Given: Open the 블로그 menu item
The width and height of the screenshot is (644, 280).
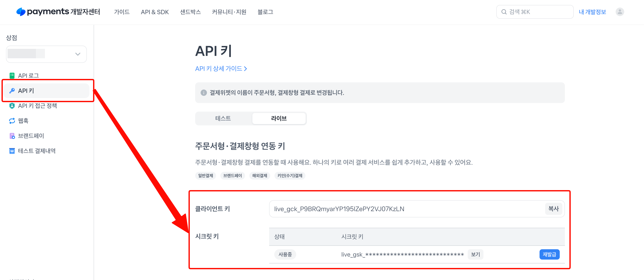Looking at the screenshot, I should point(265,12).
